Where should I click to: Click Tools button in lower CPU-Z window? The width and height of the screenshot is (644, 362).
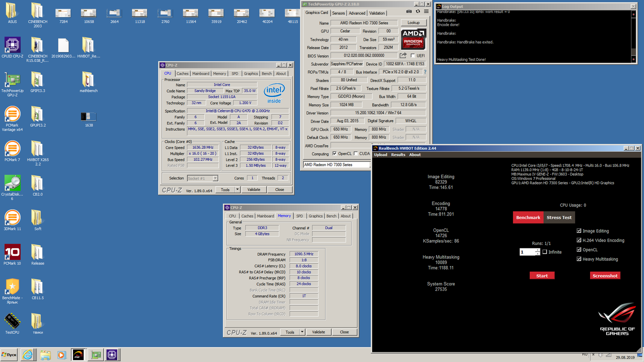[290, 332]
